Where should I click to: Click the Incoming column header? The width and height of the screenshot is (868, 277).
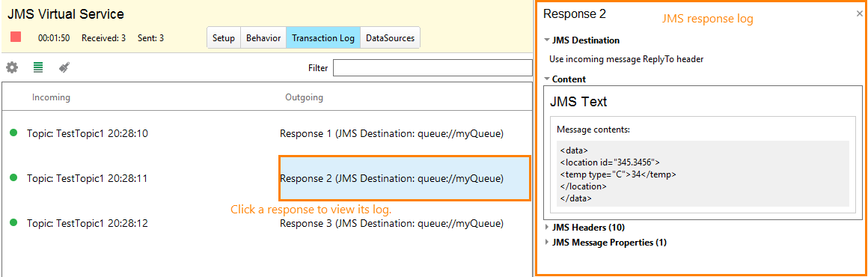(x=51, y=97)
